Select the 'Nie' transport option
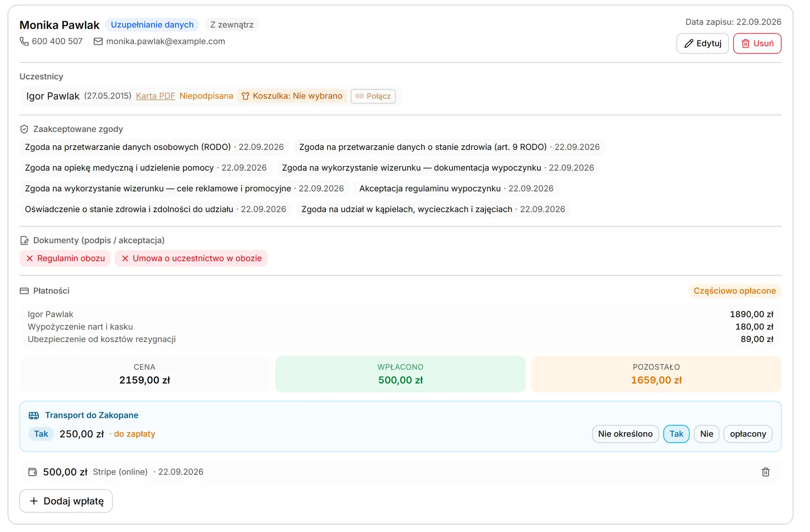 [x=707, y=434]
